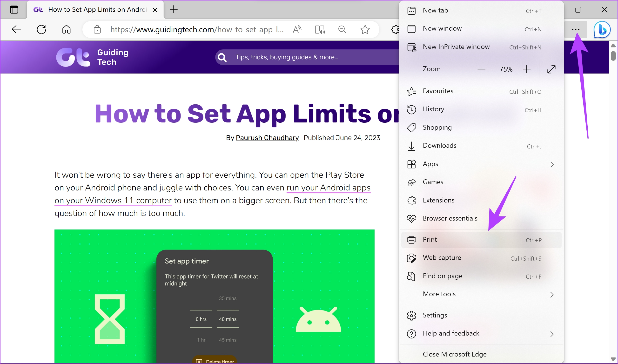Click the address bar URL
The width and height of the screenshot is (618, 364).
click(x=197, y=30)
